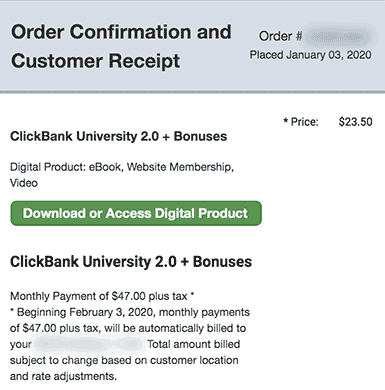Click the * Price: label

point(301,122)
